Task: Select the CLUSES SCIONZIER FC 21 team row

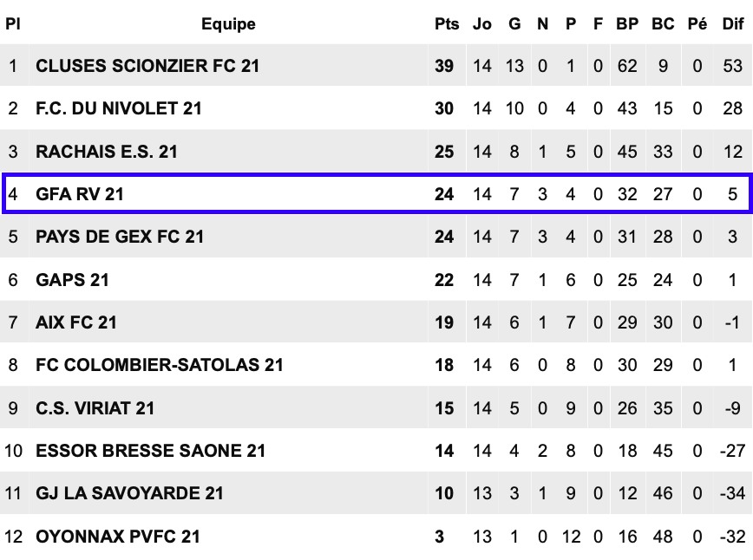Action: coord(376,66)
